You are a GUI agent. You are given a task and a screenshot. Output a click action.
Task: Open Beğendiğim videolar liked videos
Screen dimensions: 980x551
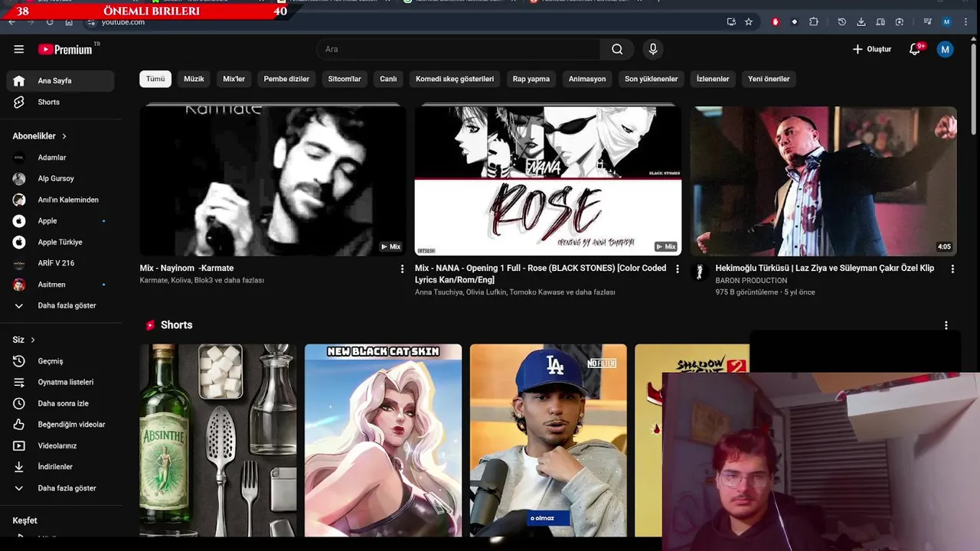[60, 425]
